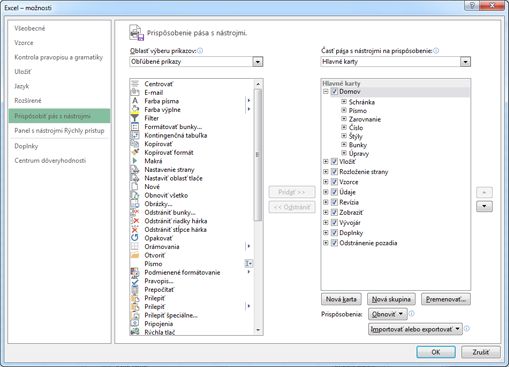Click the commands list scroll-down arrow

pyautogui.click(x=258, y=330)
